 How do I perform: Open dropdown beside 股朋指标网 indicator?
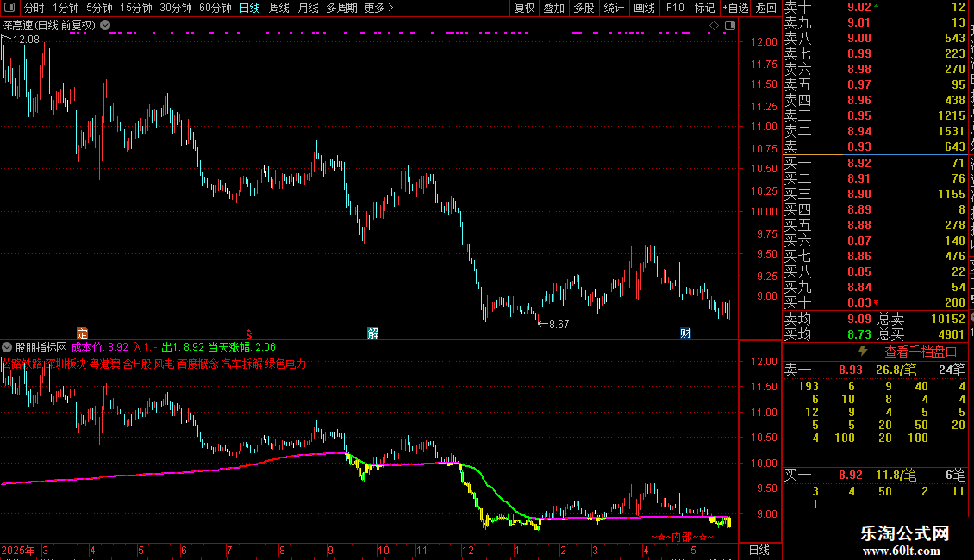click(7, 347)
